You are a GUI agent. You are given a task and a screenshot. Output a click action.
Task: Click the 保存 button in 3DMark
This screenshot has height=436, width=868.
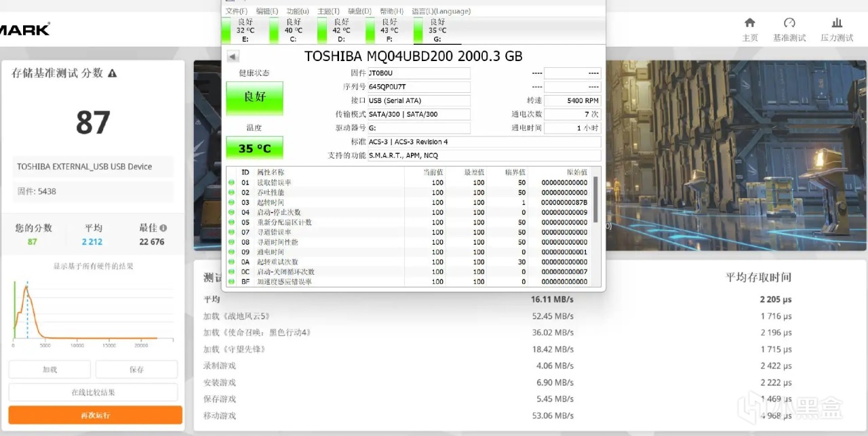136,370
